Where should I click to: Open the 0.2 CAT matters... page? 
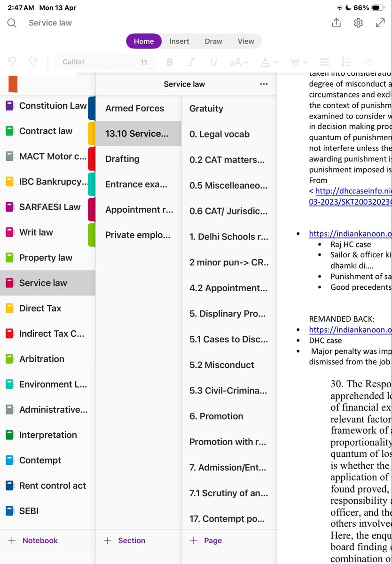coord(229,160)
